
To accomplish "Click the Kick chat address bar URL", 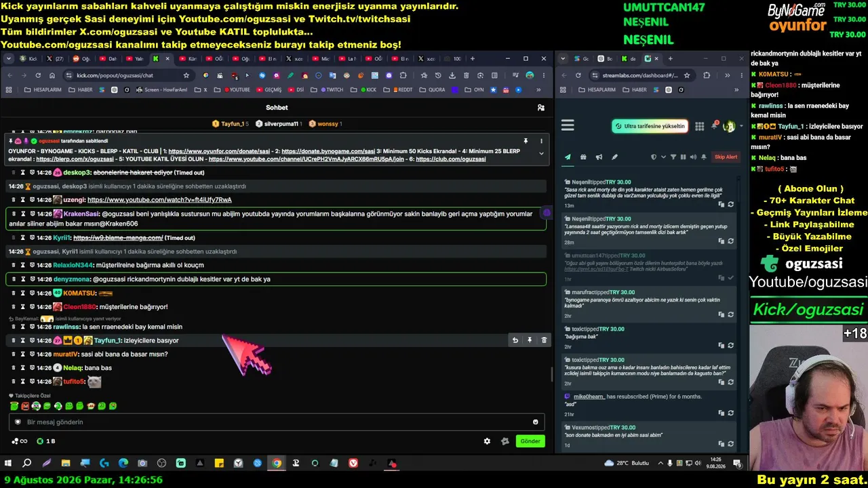I will [x=115, y=75].
